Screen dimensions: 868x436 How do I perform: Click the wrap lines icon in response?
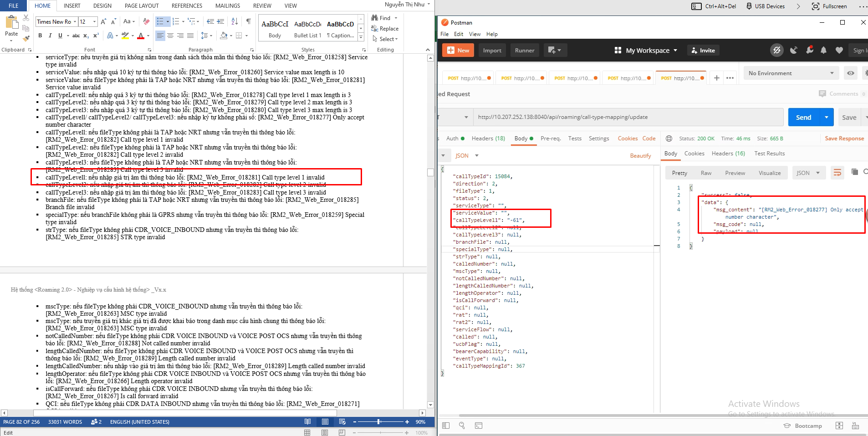tap(837, 173)
